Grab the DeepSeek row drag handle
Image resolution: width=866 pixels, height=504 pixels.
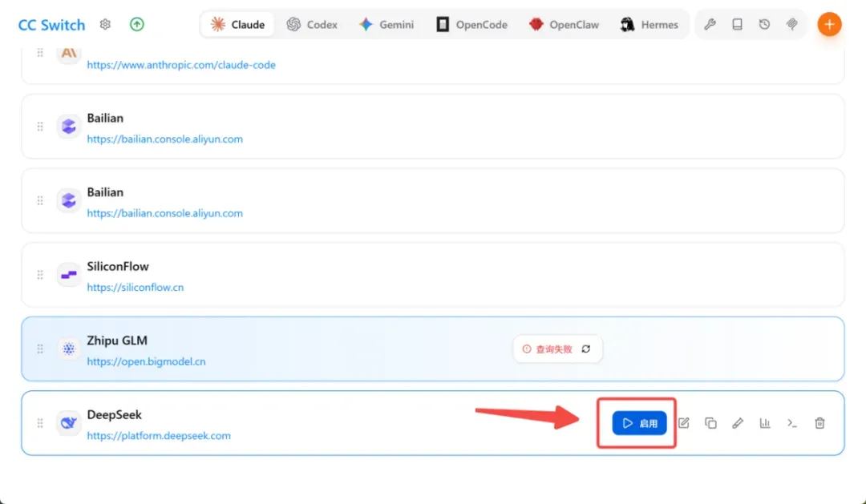point(40,423)
